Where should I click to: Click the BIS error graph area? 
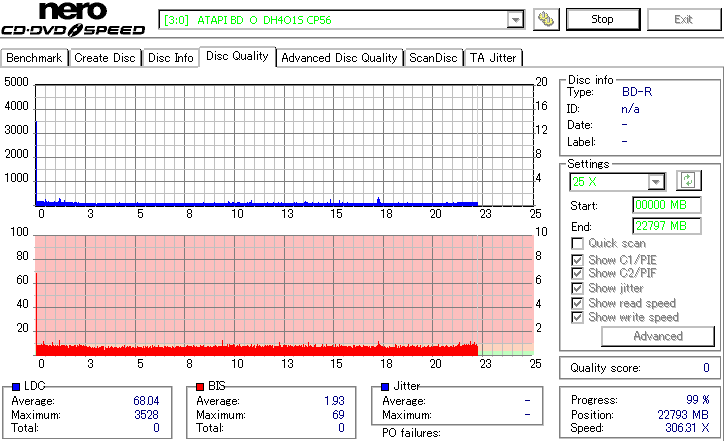click(284, 295)
